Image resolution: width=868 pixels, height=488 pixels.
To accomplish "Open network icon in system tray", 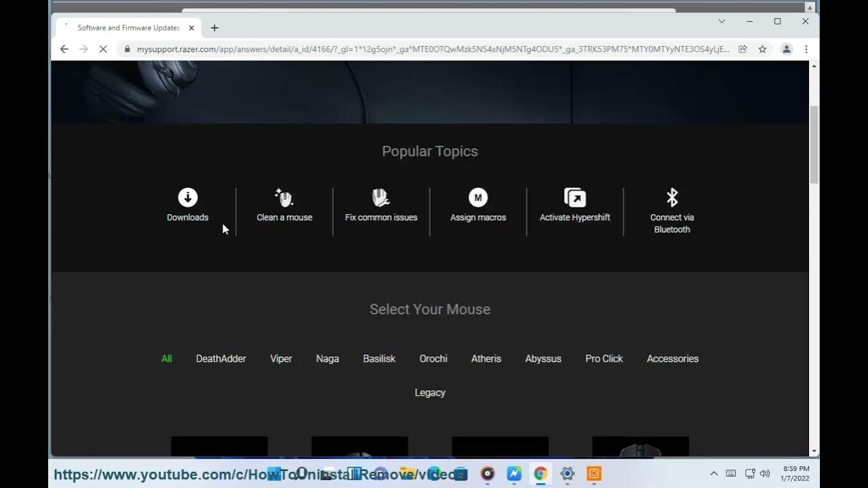I will click(750, 473).
